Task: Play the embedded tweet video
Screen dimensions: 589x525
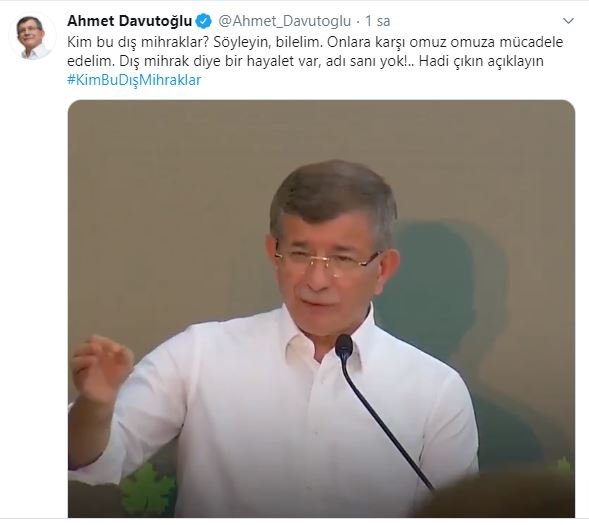Action: pos(321,309)
